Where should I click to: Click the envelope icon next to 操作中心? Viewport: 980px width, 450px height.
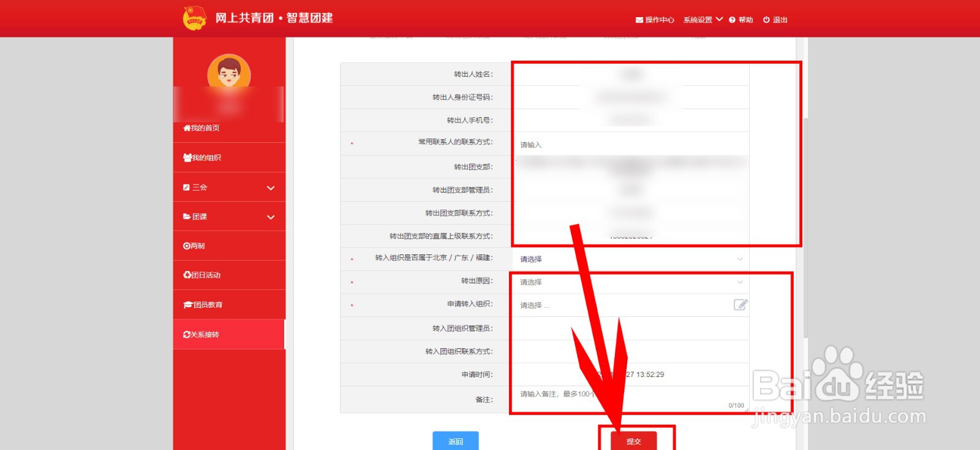(639, 20)
